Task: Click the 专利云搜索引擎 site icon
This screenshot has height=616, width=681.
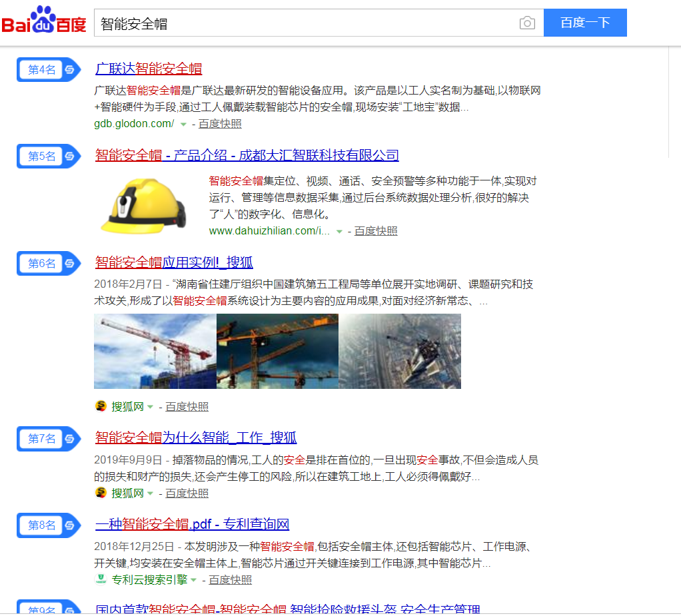Action: tap(101, 579)
